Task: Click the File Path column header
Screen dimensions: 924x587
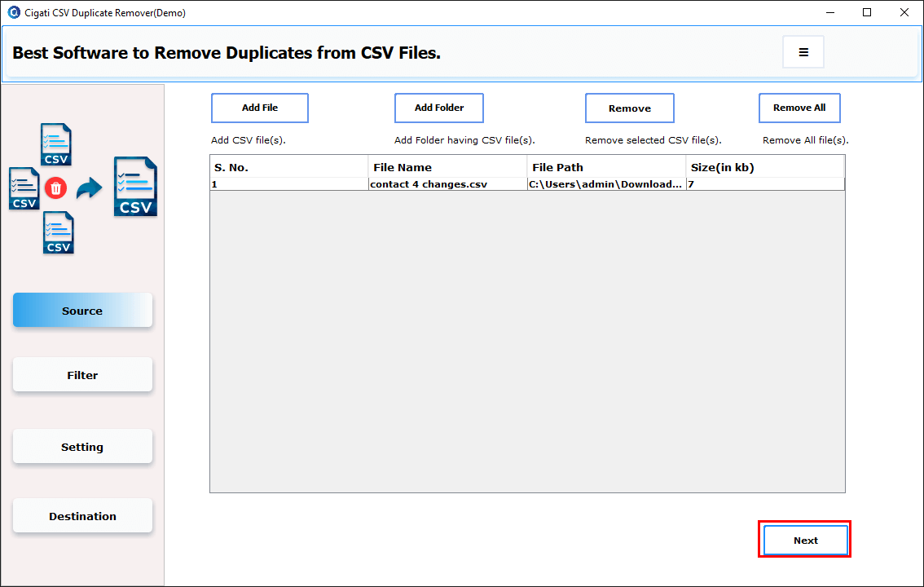Action: 606,167
